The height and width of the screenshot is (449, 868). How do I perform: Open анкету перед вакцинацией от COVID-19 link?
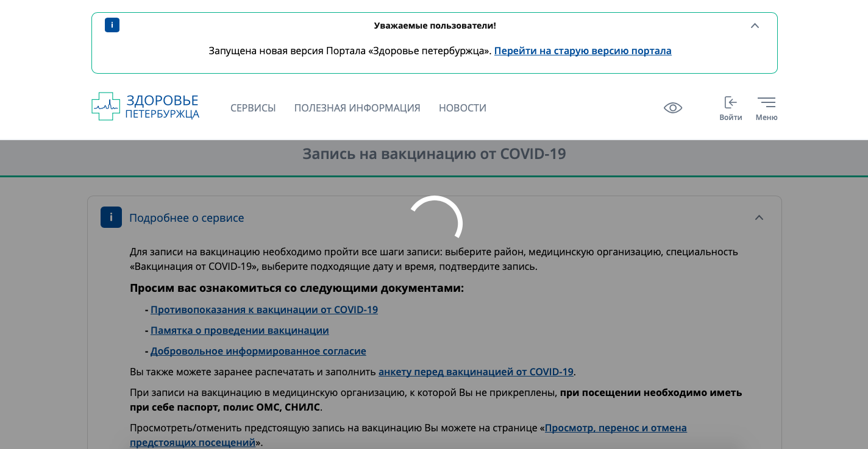pos(476,372)
